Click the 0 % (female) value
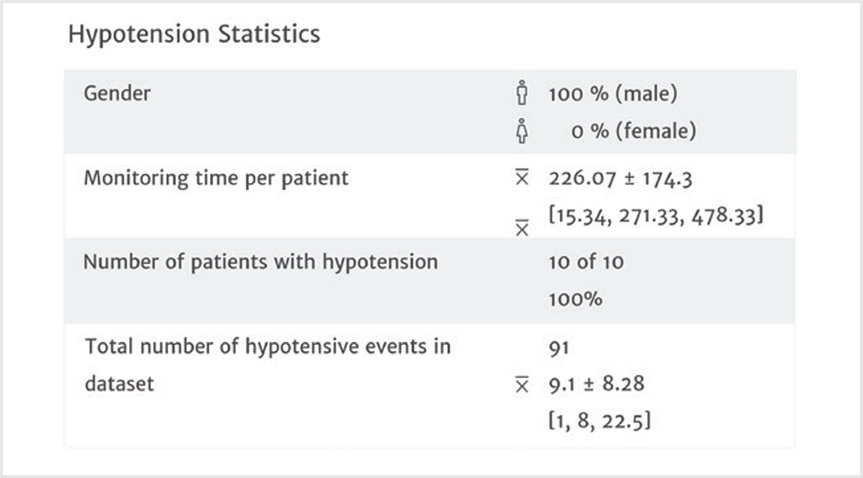This screenshot has height=478, width=863. tap(629, 131)
